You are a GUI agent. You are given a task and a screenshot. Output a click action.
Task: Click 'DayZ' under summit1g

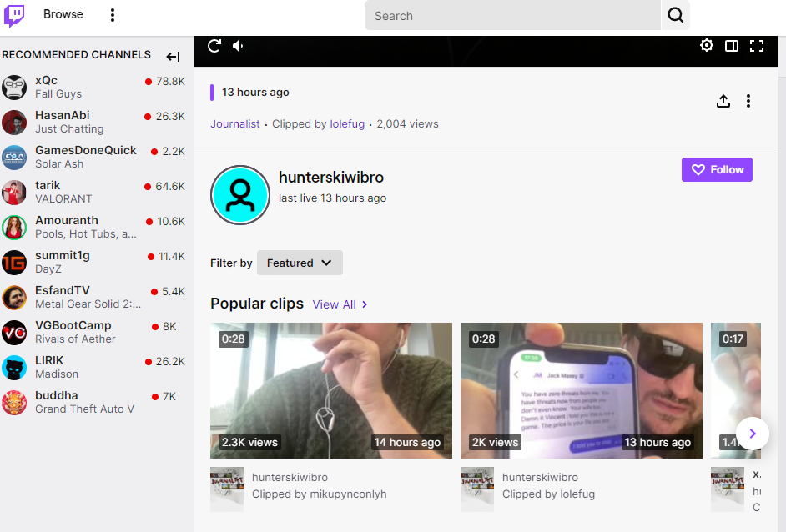point(48,269)
